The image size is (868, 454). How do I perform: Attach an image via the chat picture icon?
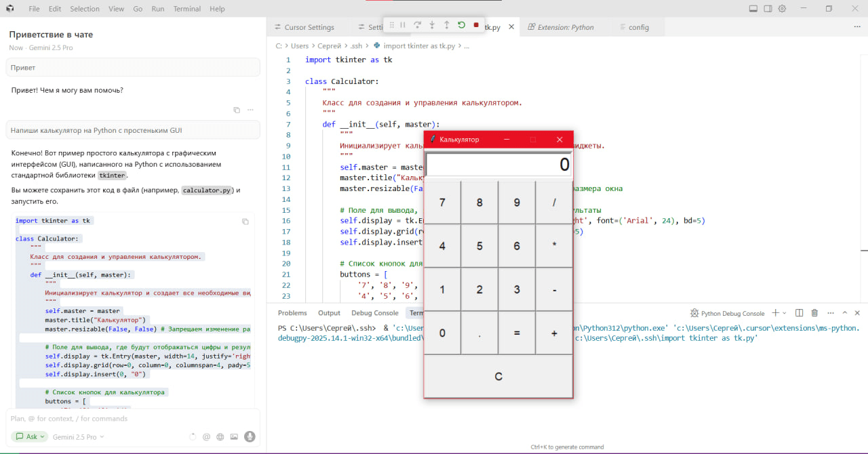click(234, 437)
